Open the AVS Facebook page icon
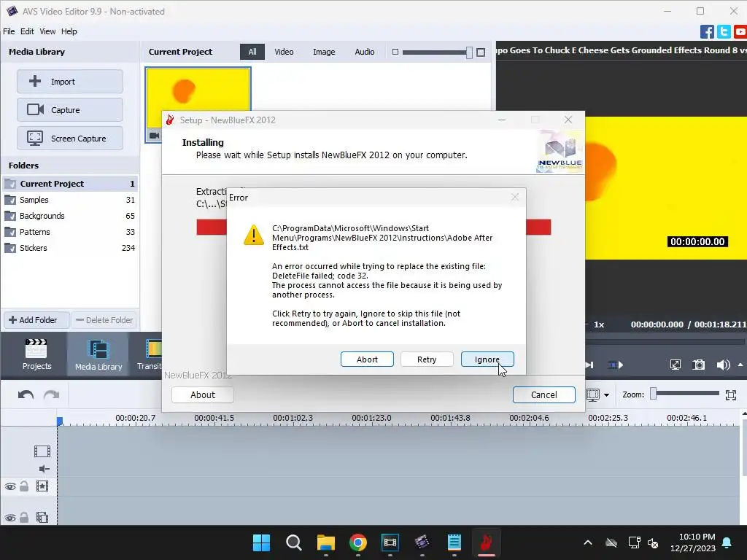The width and height of the screenshot is (747, 560). [707, 32]
